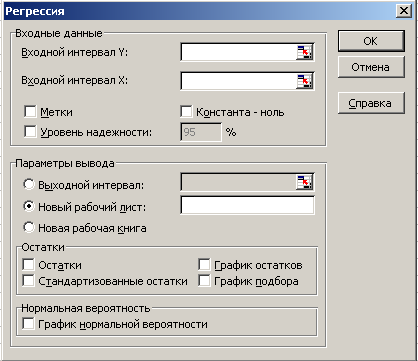Click range selector icon for Входной интервал X
Image resolution: width=418 pixels, height=361 pixels.
[x=304, y=81]
